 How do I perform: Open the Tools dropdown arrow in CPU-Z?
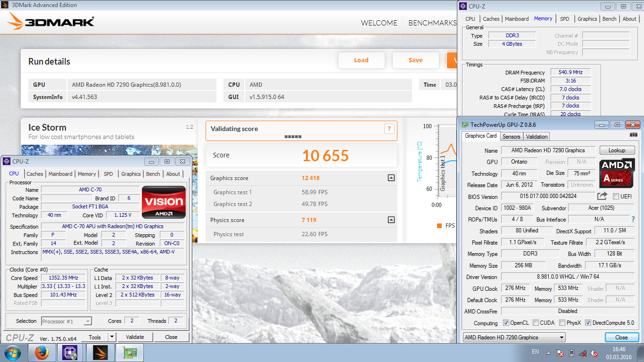pos(112,337)
